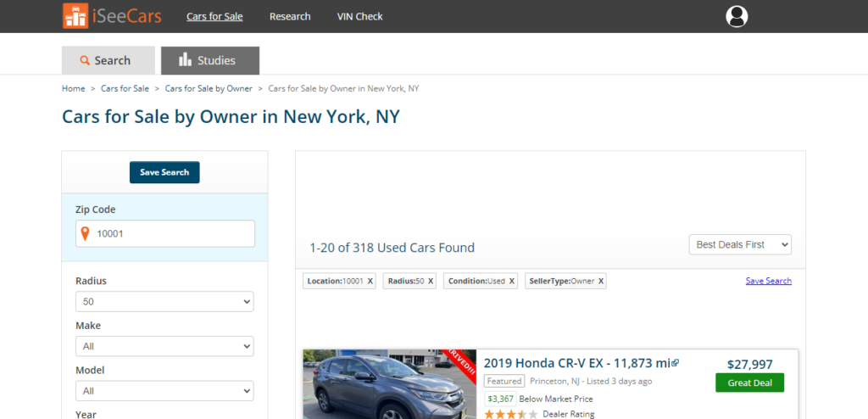
Task: Click the Save Search link near filter chips
Action: tap(768, 281)
